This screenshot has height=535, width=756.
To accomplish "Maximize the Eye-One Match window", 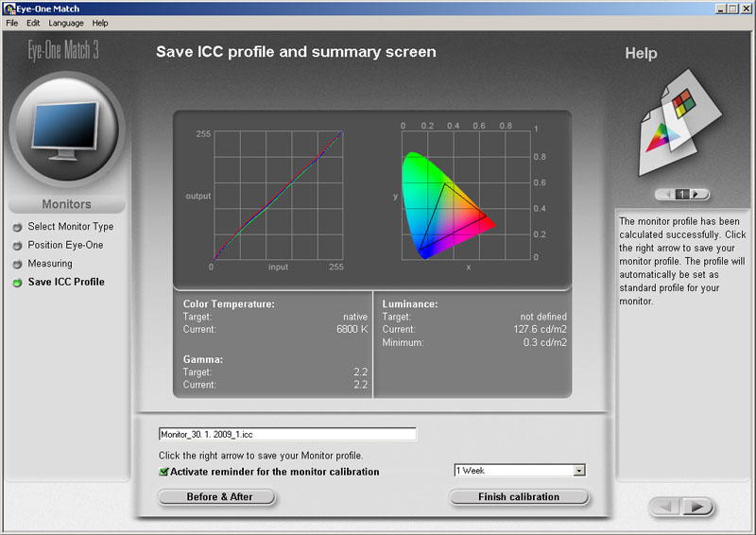I will click(x=732, y=9).
